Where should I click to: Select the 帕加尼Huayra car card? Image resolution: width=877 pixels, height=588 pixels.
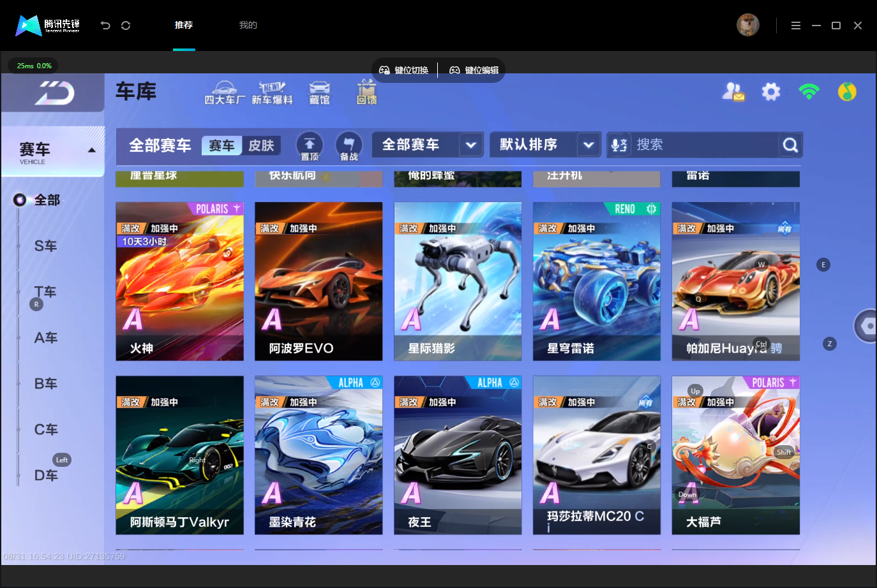[x=736, y=281]
